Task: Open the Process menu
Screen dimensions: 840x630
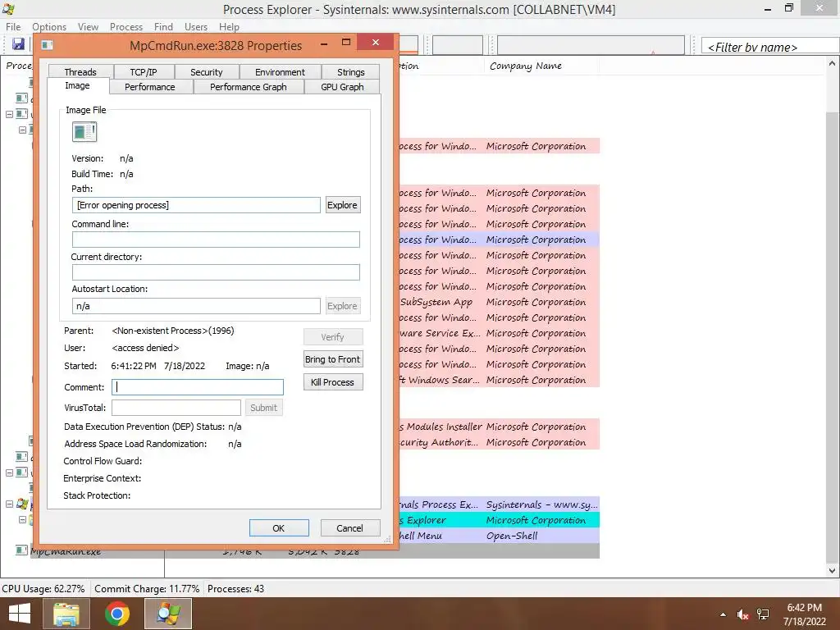Action: pyautogui.click(x=126, y=27)
